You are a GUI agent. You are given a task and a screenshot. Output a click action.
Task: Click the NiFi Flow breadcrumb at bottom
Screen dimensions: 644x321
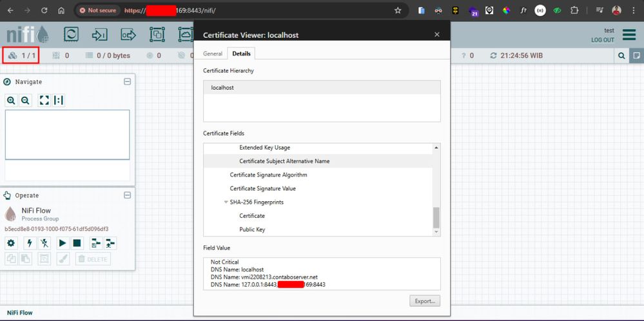pos(20,313)
